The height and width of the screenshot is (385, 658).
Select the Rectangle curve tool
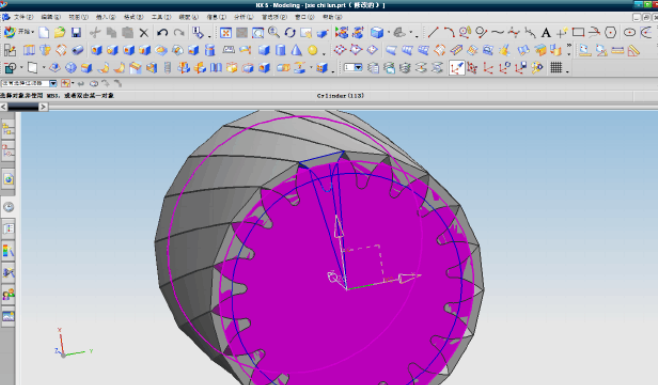[x=578, y=32]
